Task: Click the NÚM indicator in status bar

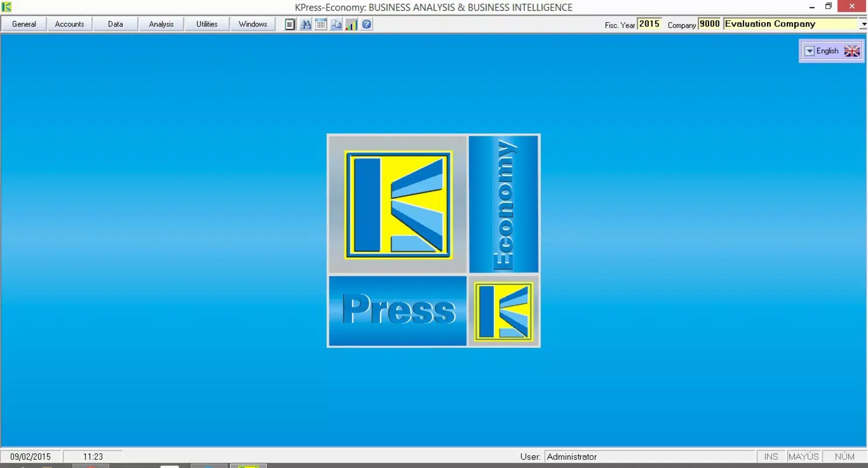Action: click(845, 457)
